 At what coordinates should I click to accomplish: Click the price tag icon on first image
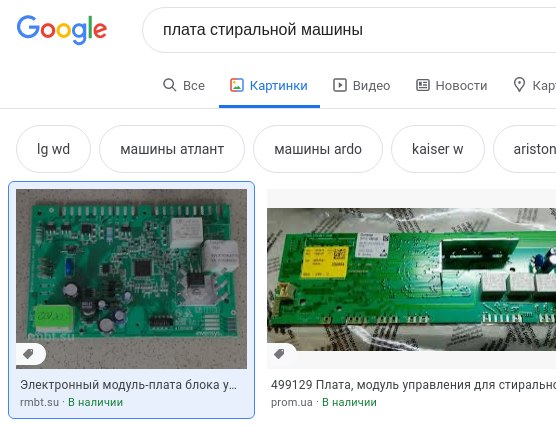[x=28, y=354]
